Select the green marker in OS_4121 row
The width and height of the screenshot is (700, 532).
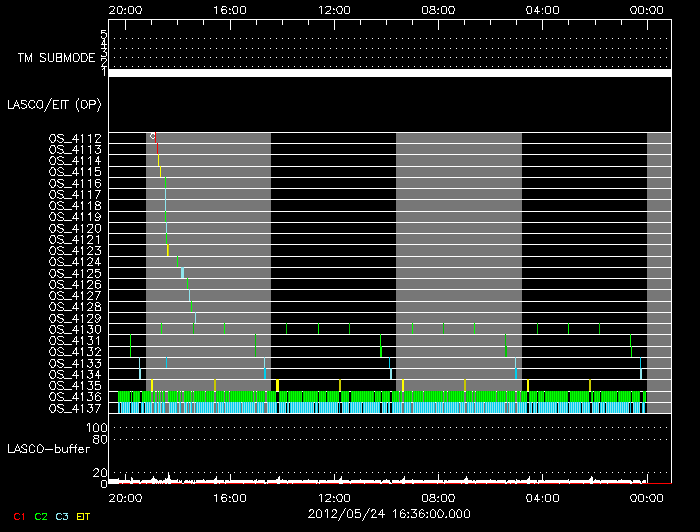click(166, 239)
